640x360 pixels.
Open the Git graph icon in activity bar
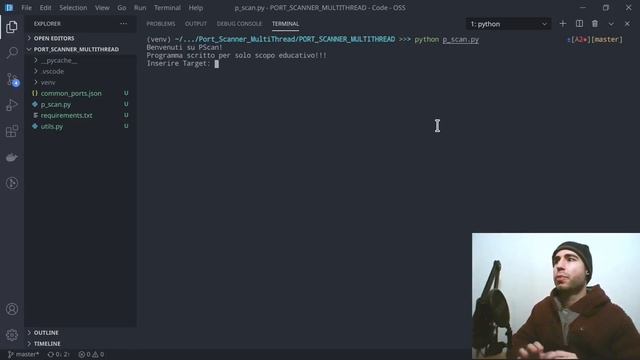point(12,183)
